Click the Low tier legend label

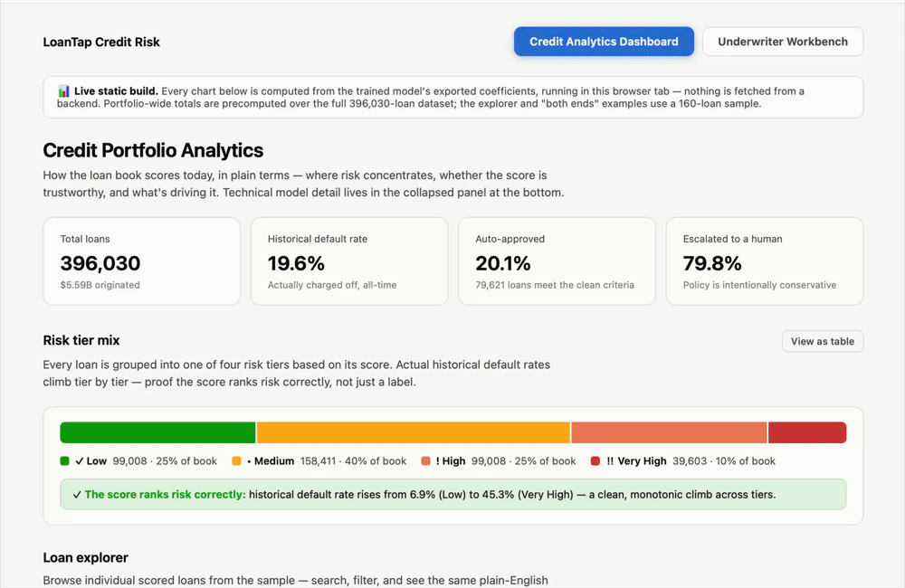[91, 461]
